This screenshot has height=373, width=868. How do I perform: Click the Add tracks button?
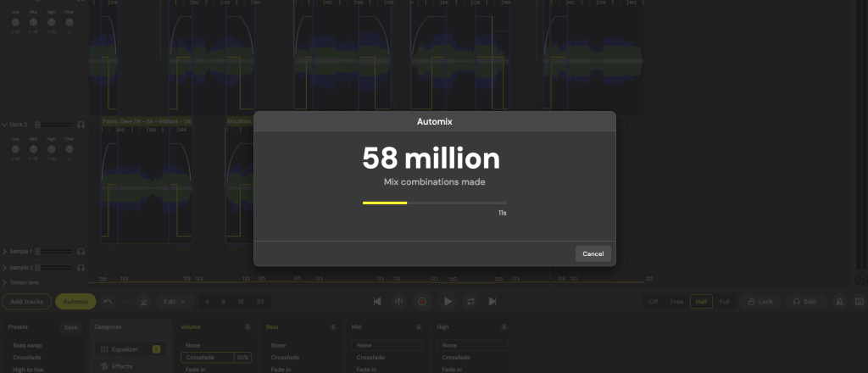[25, 301]
